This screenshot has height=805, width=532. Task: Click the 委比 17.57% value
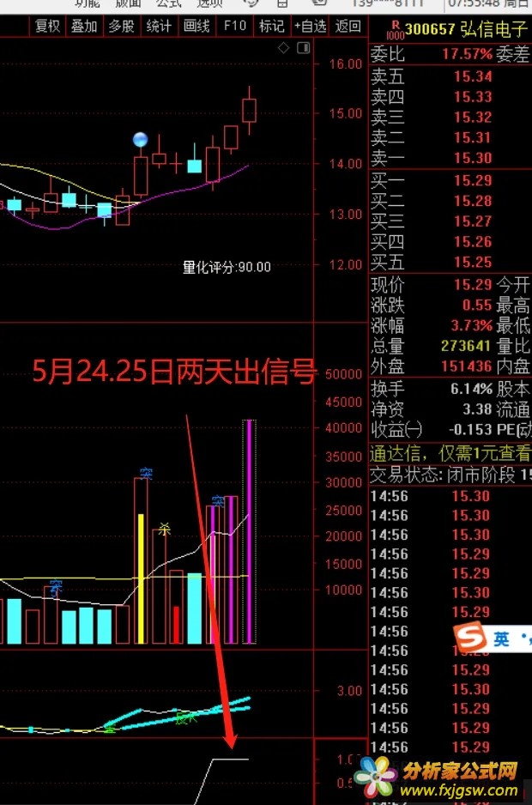point(467,54)
